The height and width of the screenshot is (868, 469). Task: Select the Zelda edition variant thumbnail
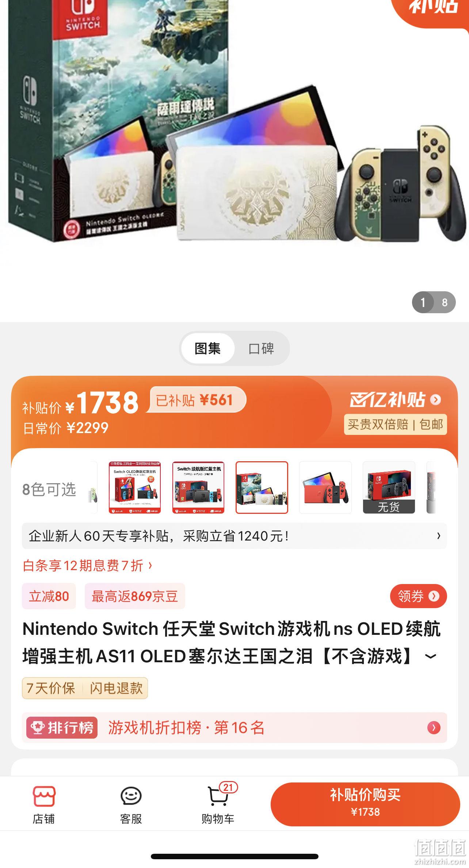point(262,488)
